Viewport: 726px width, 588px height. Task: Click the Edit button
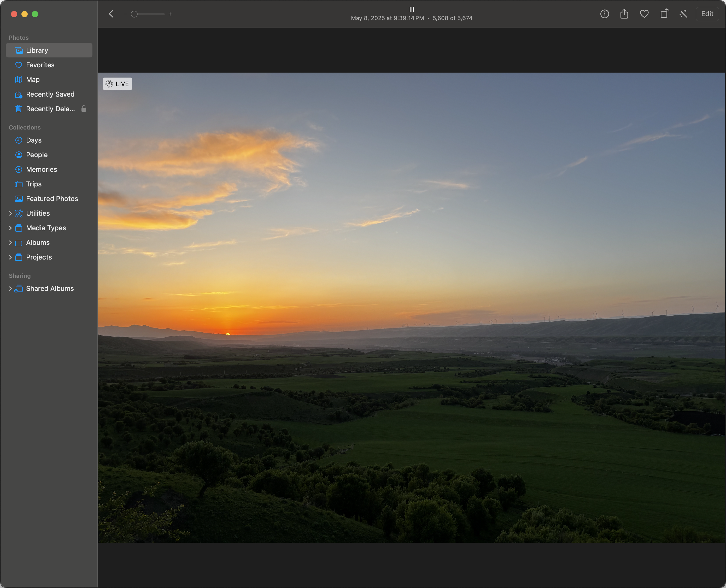pyautogui.click(x=707, y=14)
